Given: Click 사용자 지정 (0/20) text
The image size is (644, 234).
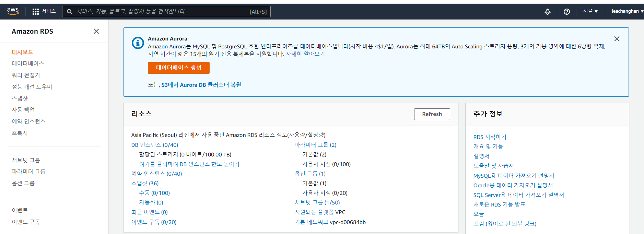Looking at the screenshot, I should coord(325,193).
